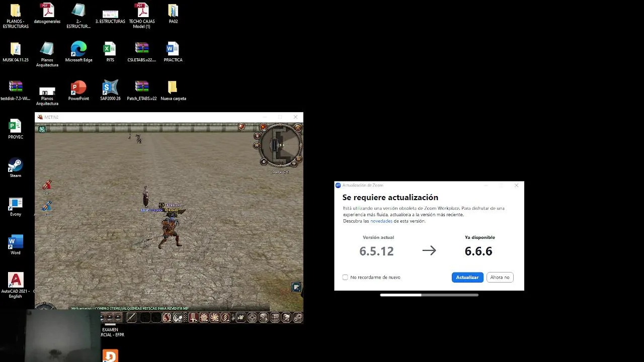Image resolution: width=644 pixels, height=362 pixels.
Task: Click the E button beside the Metin2 minimap
Action: (257, 136)
